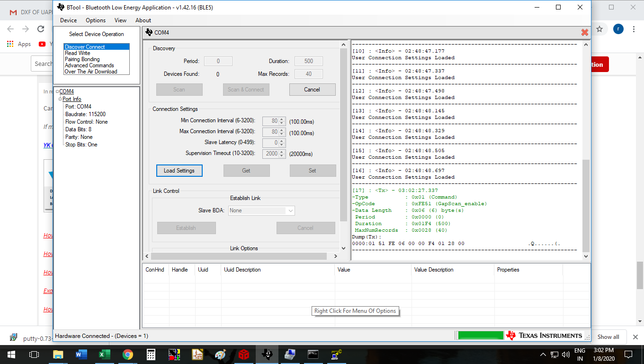Viewport: 644px width, 364px height.
Task: Click the Discovery Period input field
Action: (218, 61)
